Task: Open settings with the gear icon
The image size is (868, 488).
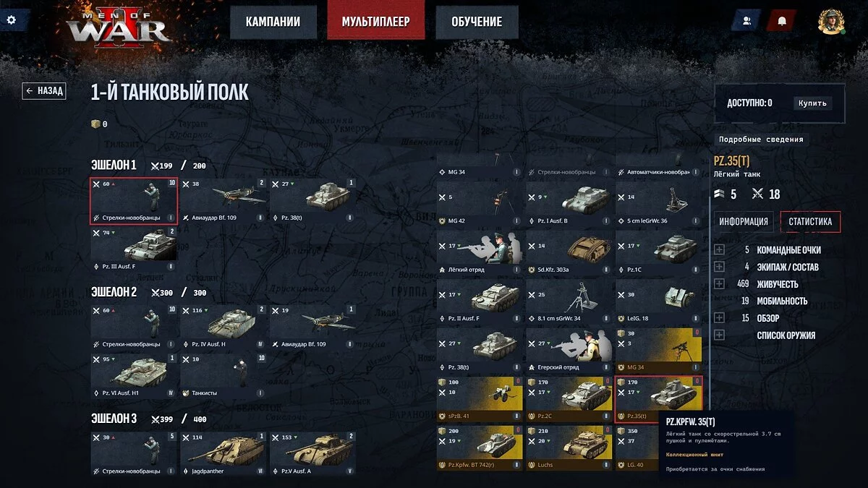Action: pos(11,20)
